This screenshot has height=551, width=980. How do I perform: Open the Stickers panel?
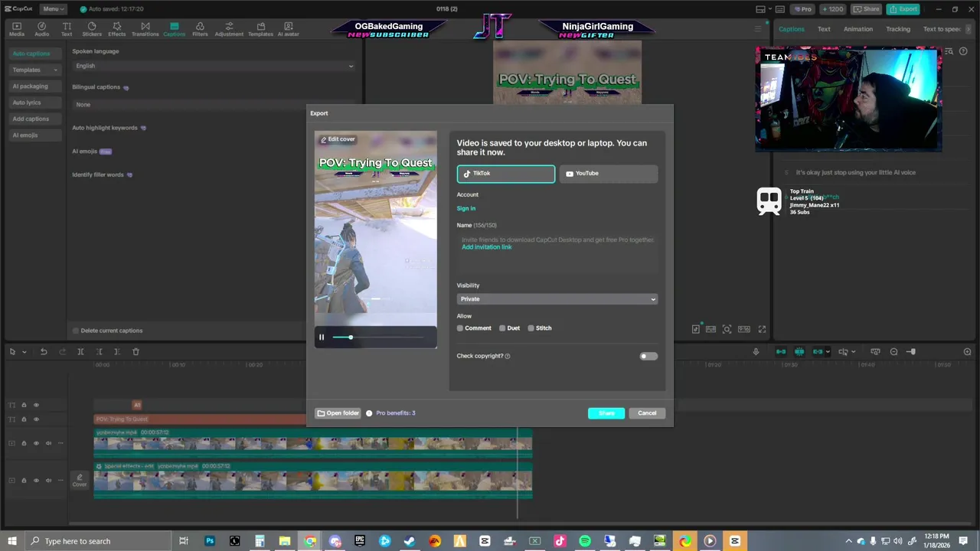pos(92,29)
